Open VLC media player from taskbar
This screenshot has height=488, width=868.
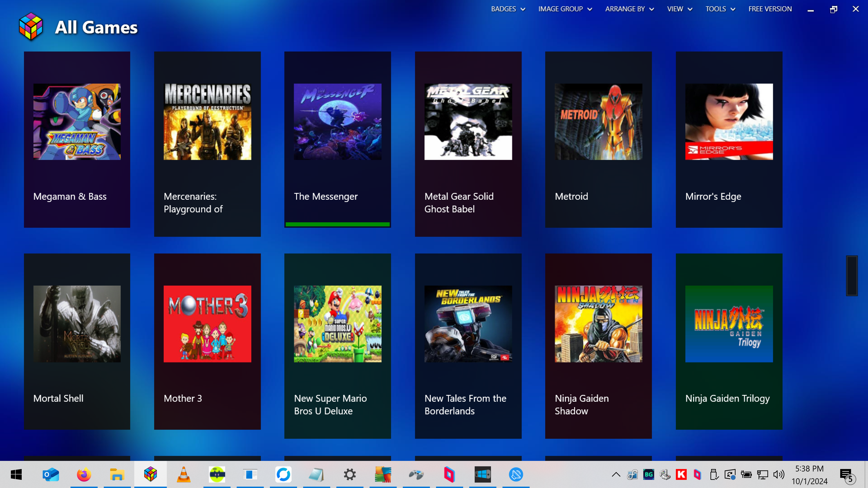click(x=183, y=474)
